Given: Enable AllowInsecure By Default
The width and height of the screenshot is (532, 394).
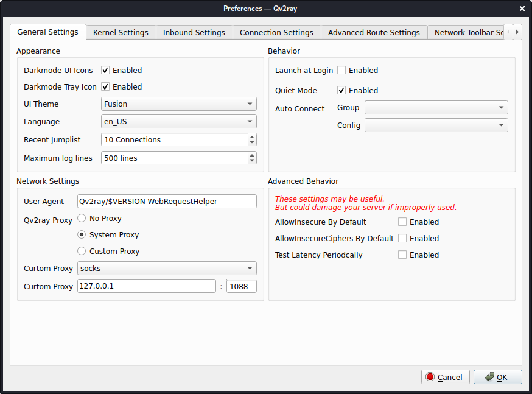Looking at the screenshot, I should 403,222.
